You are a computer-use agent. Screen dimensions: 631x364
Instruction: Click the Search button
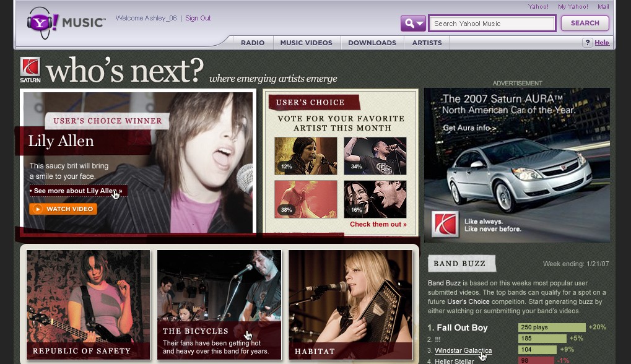pos(585,24)
